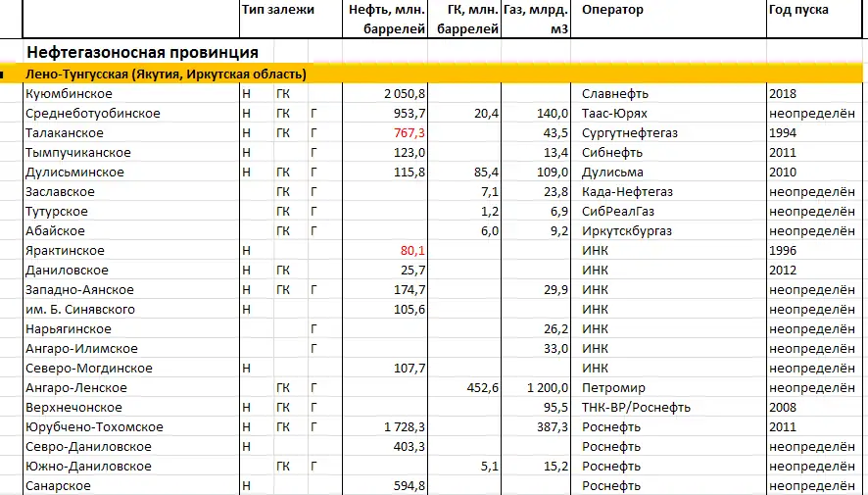This screenshot has height=495, width=868.
Task: Select the launch year 1994
Action: tap(782, 133)
